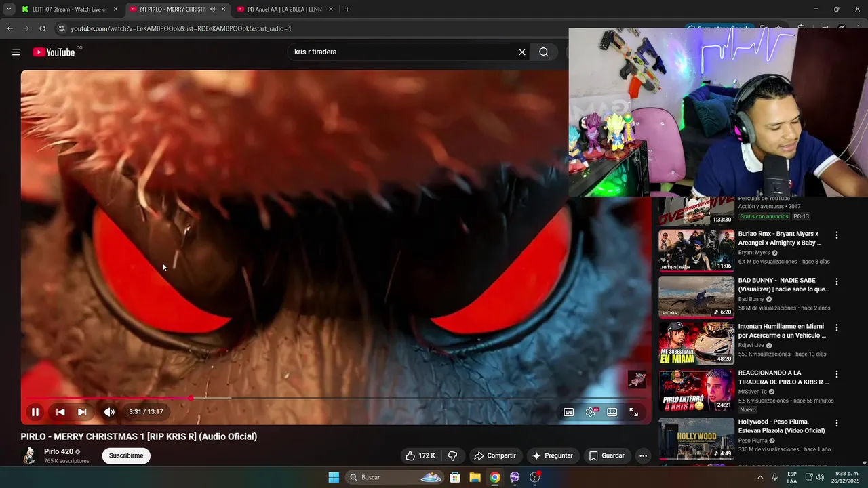Reload the current page
This screenshot has width=868, height=488.
tap(42, 28)
